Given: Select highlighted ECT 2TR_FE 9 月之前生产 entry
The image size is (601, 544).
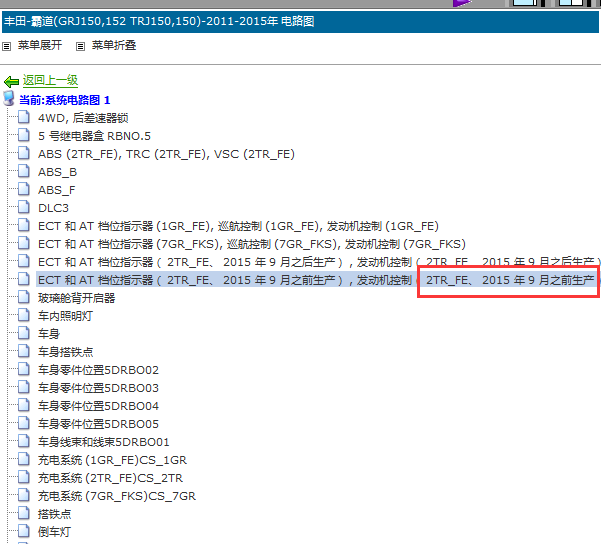Looking at the screenshot, I should (318, 280).
